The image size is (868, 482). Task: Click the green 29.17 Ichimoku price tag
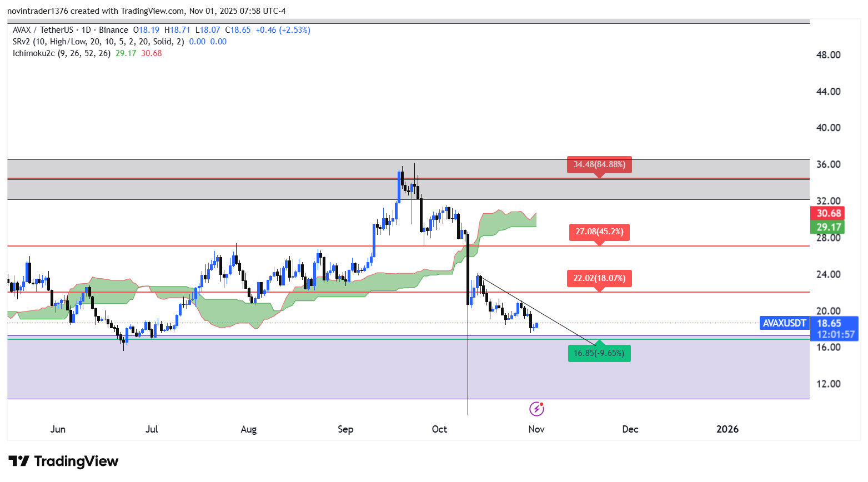828,227
